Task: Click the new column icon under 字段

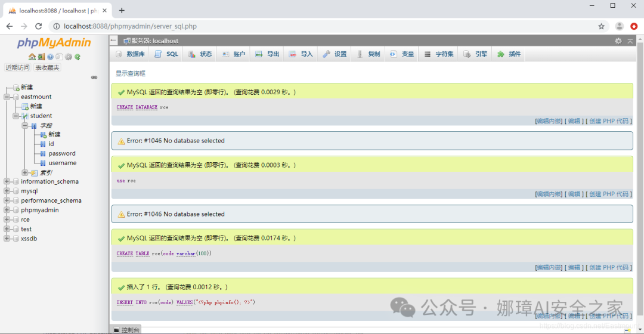Action: click(43, 135)
